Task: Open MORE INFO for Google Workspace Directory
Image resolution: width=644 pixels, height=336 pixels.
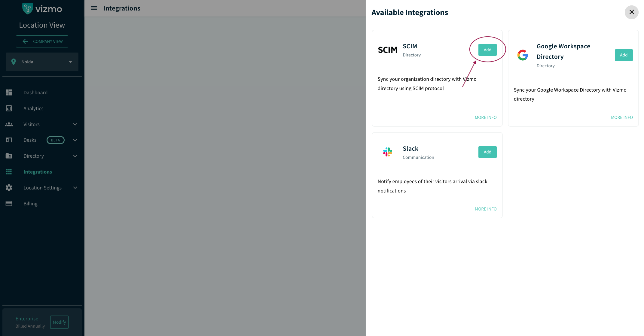Action: pos(622,117)
